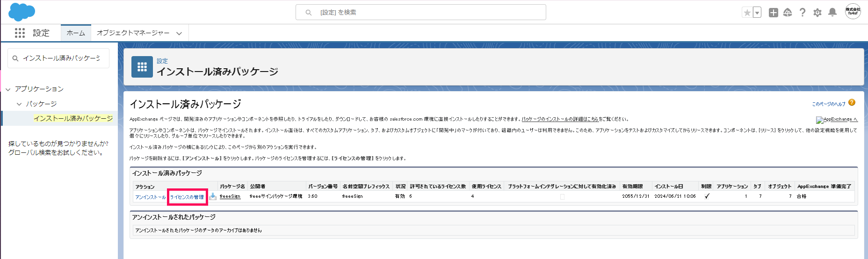
Task: Open the help question mark icon
Action: pos(803,13)
